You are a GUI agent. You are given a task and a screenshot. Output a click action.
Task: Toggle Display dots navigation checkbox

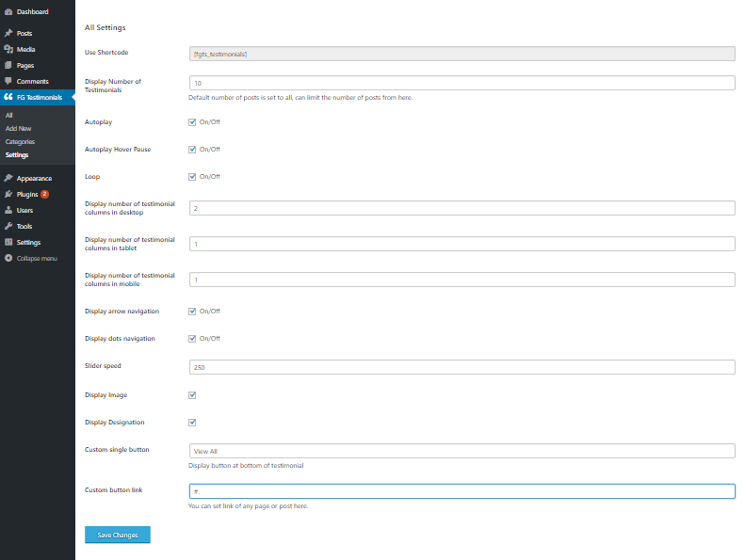click(x=192, y=338)
